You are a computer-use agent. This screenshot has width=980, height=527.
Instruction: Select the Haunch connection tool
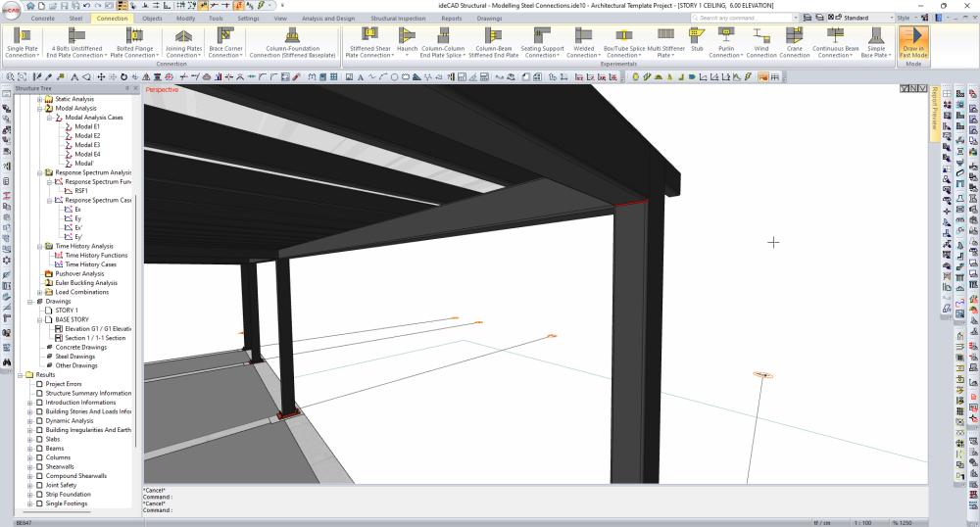407,35
